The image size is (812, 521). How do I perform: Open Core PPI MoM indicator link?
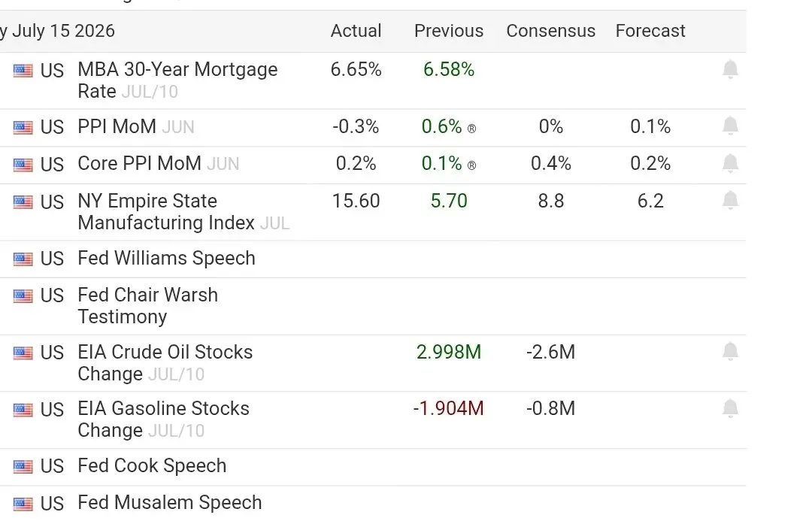[x=139, y=163]
